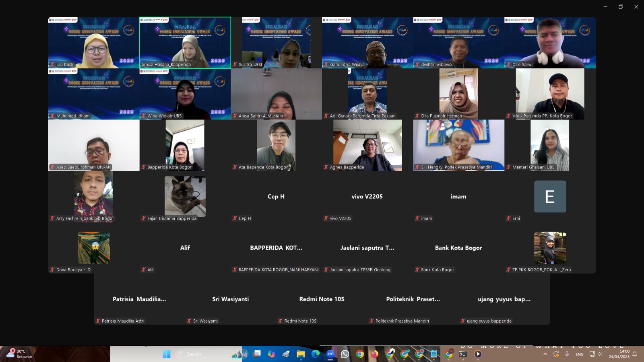Click 'Redmi Note 10S' centered participant name
Screen dimensions: 644x362
322,299
